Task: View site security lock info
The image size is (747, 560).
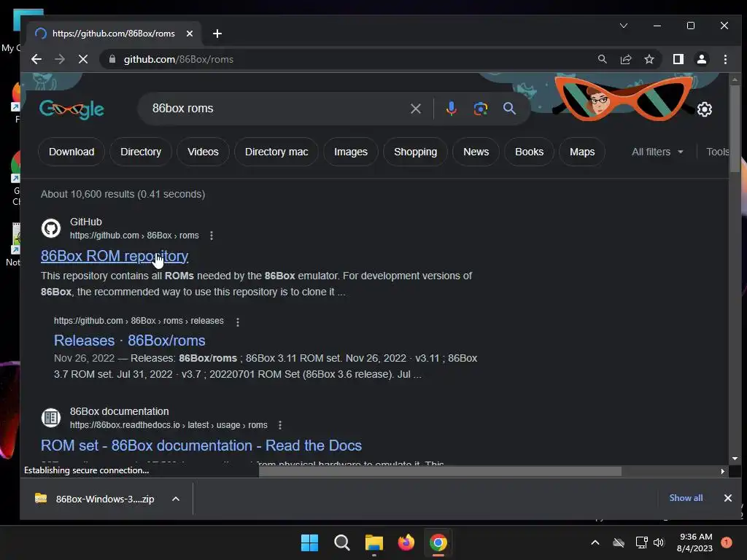Action: 112,59
